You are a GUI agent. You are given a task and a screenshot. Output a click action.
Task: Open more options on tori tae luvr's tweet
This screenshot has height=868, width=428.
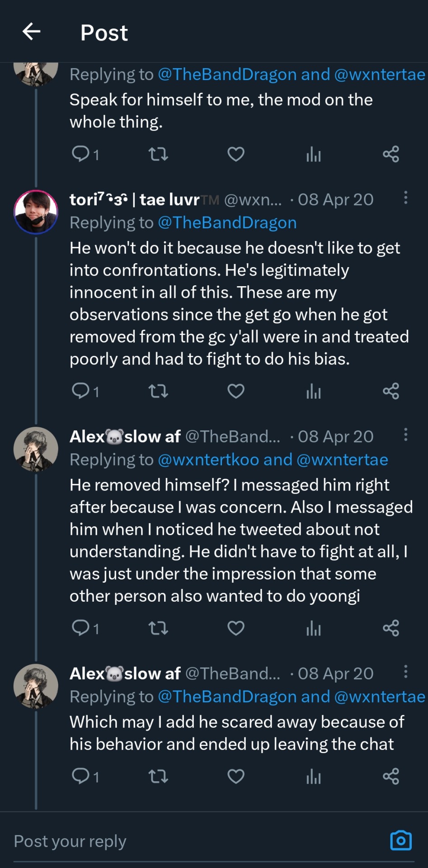(405, 198)
